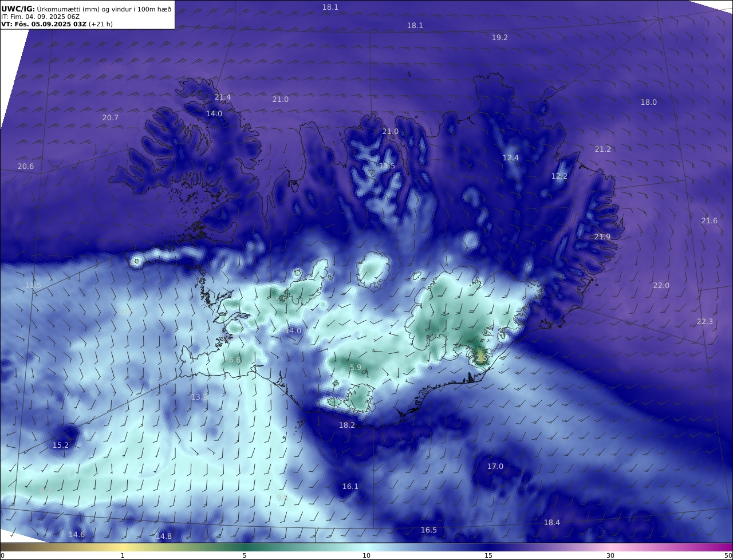Click the 21.9 value label
This screenshot has height=560, width=733.
602,237
